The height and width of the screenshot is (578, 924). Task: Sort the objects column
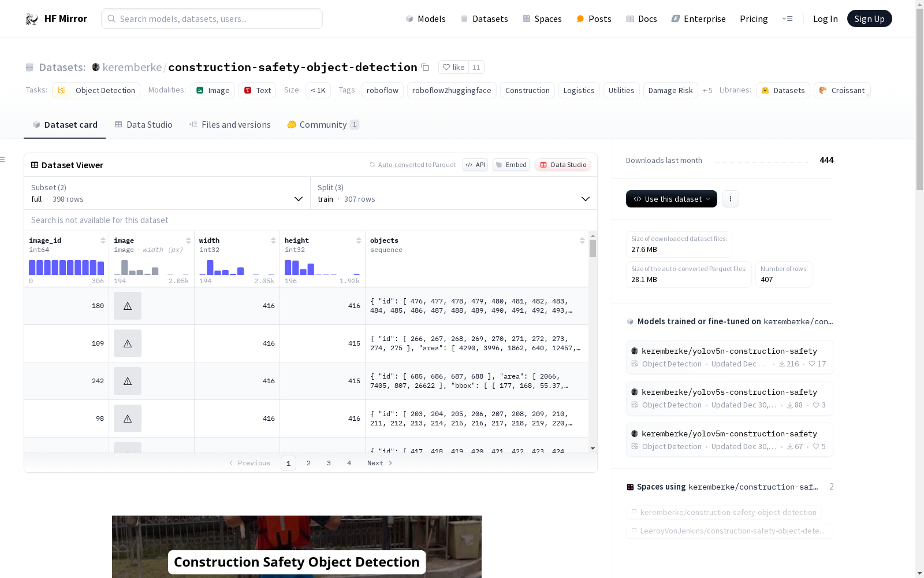[x=582, y=240]
